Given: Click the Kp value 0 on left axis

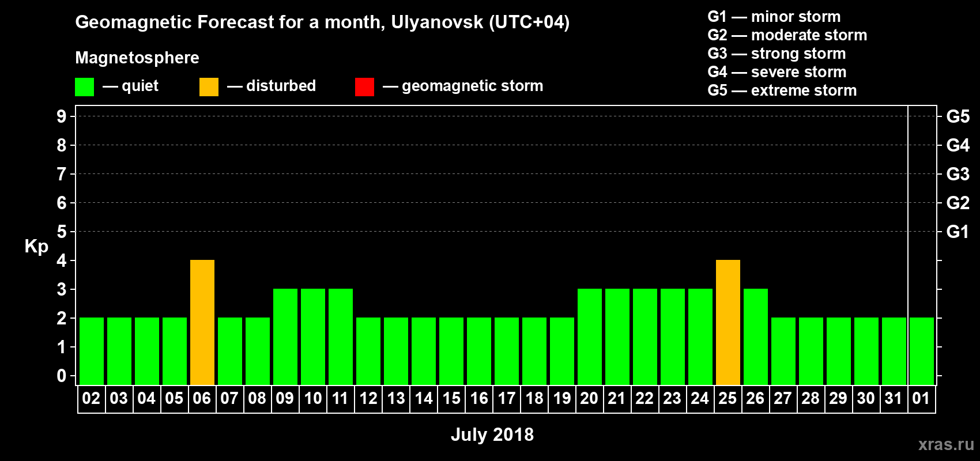Looking at the screenshot, I should click(x=62, y=376).
